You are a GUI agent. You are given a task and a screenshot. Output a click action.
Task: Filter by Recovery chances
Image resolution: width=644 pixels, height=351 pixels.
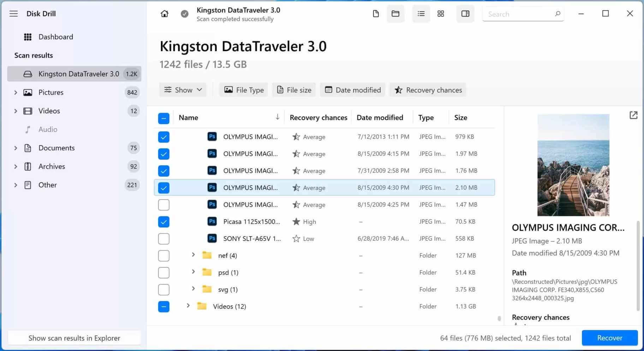[428, 90]
